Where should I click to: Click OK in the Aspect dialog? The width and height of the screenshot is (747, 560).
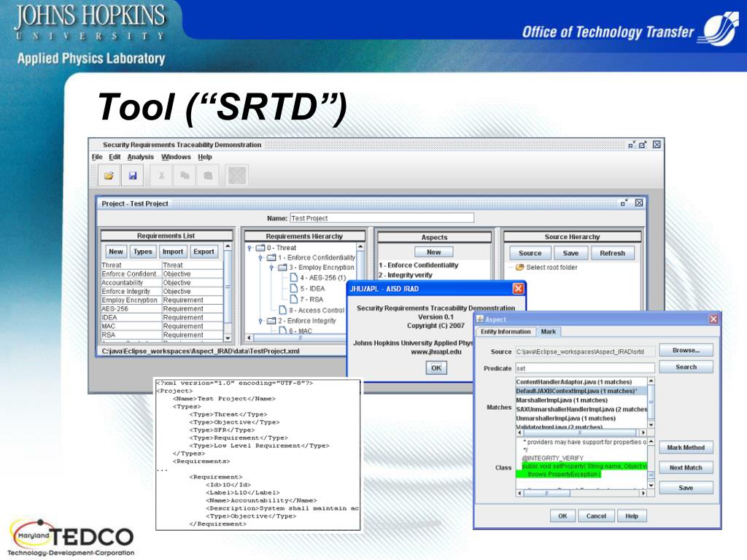tap(562, 516)
